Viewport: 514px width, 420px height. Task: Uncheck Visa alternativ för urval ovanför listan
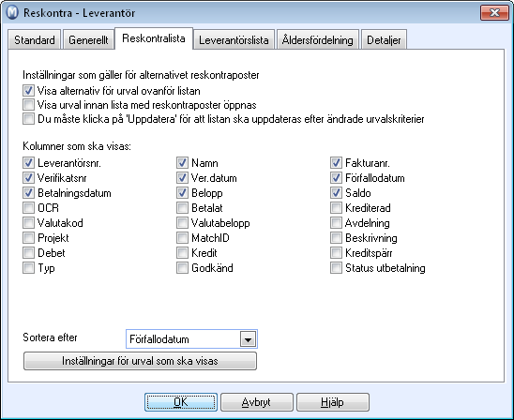point(28,91)
